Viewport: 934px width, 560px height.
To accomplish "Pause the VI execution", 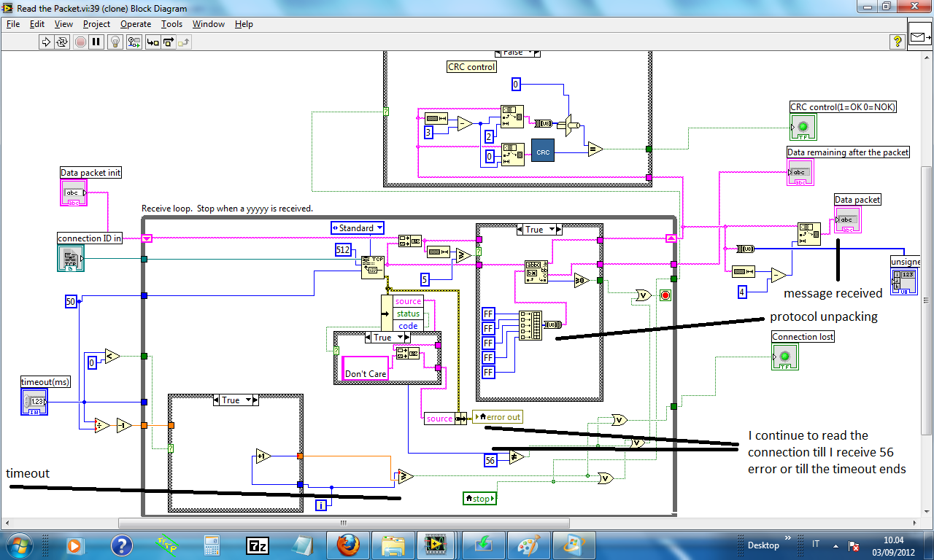I will 96,42.
